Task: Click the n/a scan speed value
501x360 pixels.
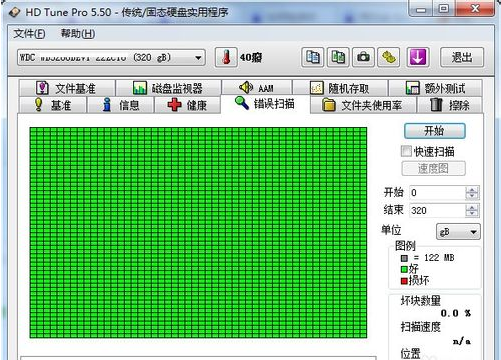Action: click(x=462, y=341)
